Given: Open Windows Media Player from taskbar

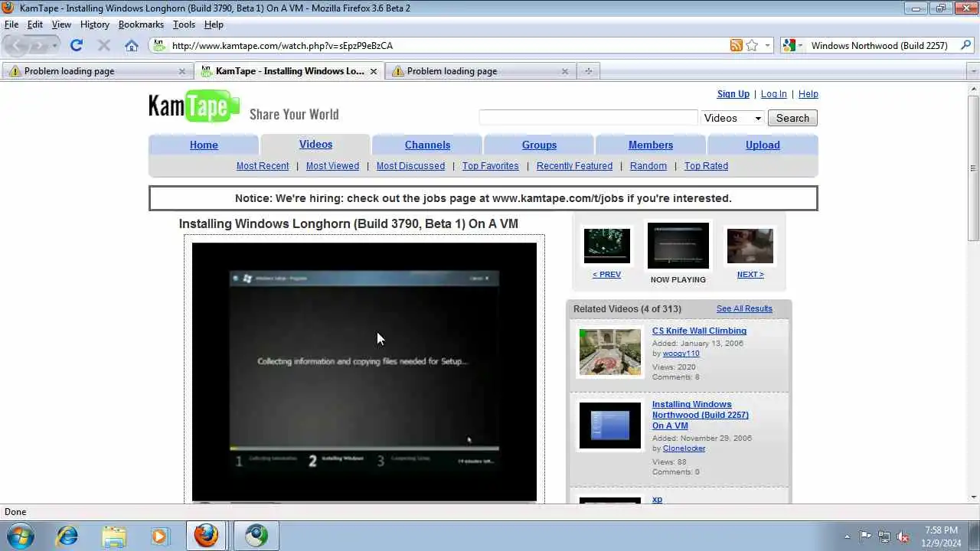Looking at the screenshot, I should pos(159,536).
